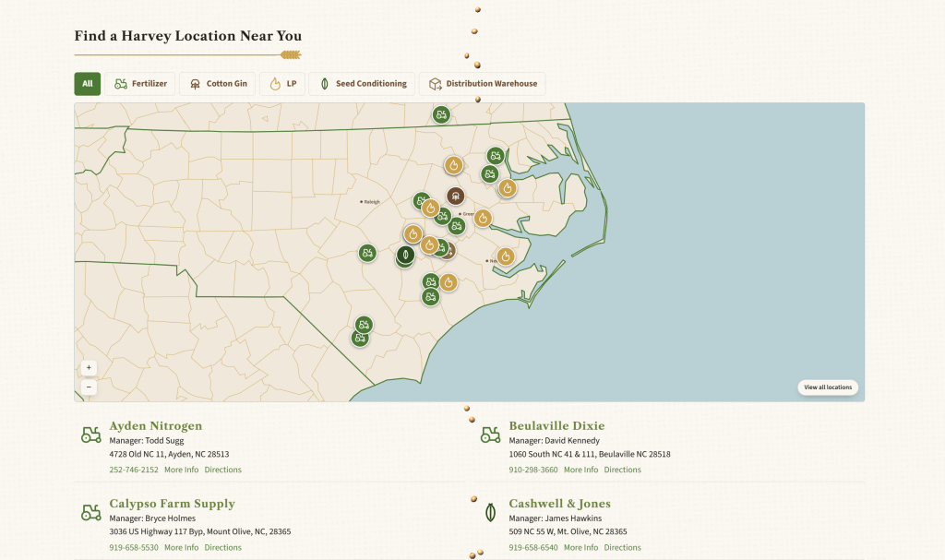Viewport: 945px width, 560px height.
Task: Get Directions to Beulaville Dixie
Action: point(623,470)
